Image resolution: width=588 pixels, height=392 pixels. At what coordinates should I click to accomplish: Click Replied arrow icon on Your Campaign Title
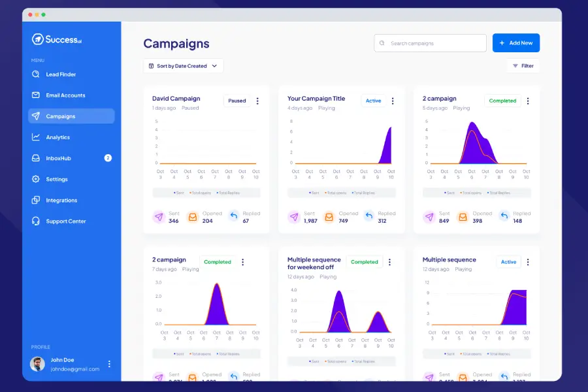click(x=369, y=216)
